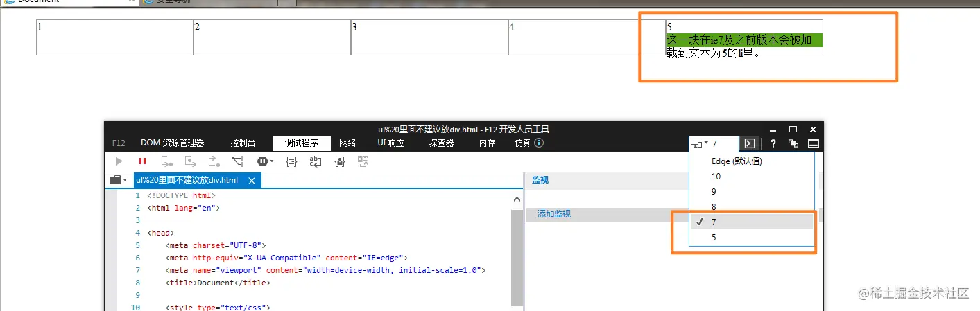Close the Document browser tab

click(x=132, y=2)
